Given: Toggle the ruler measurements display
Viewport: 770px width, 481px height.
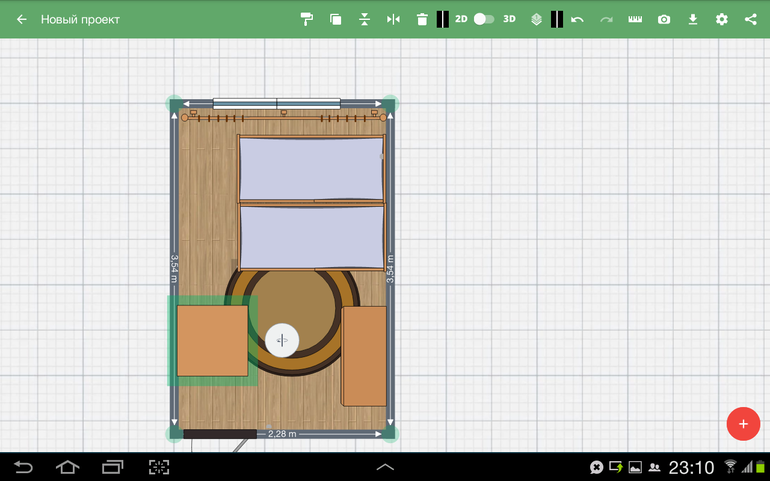Looking at the screenshot, I should [x=635, y=19].
